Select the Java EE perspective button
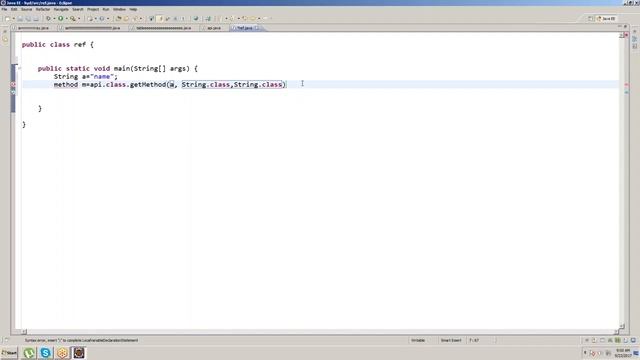 [x=607, y=19]
